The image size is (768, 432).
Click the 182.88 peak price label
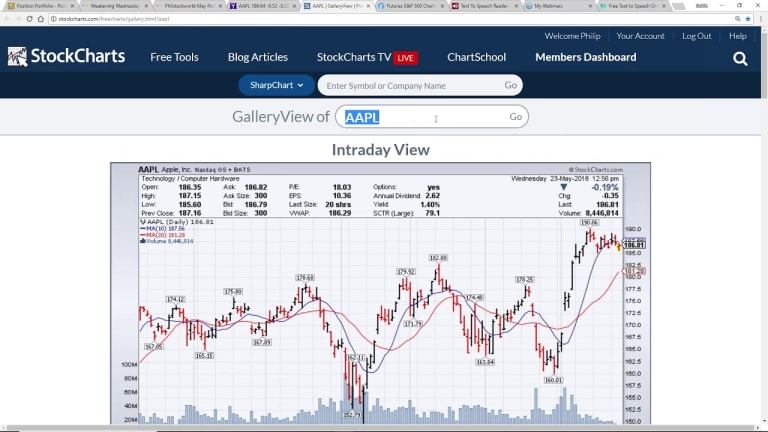438,258
